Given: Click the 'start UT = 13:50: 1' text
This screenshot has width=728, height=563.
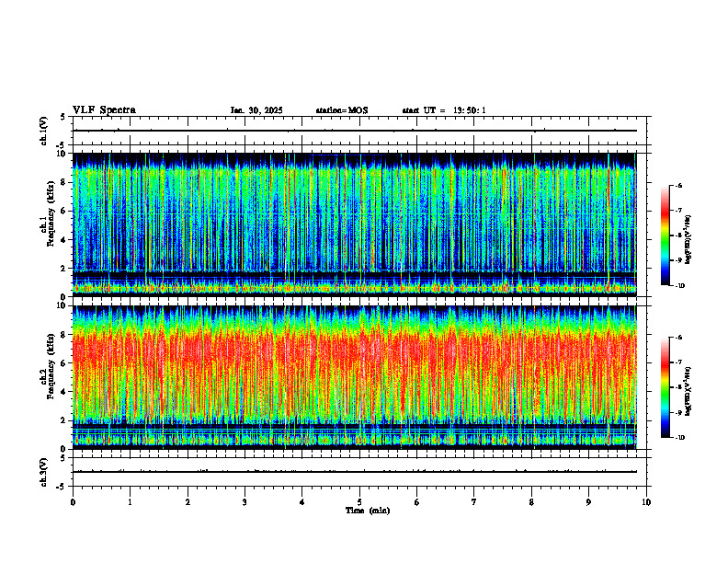Looking at the screenshot, I should coord(444,110).
